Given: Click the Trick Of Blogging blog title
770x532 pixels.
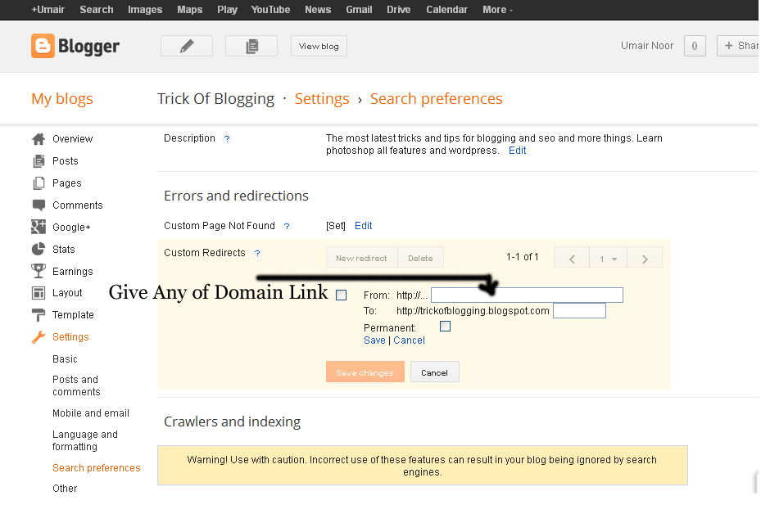Looking at the screenshot, I should (x=215, y=99).
